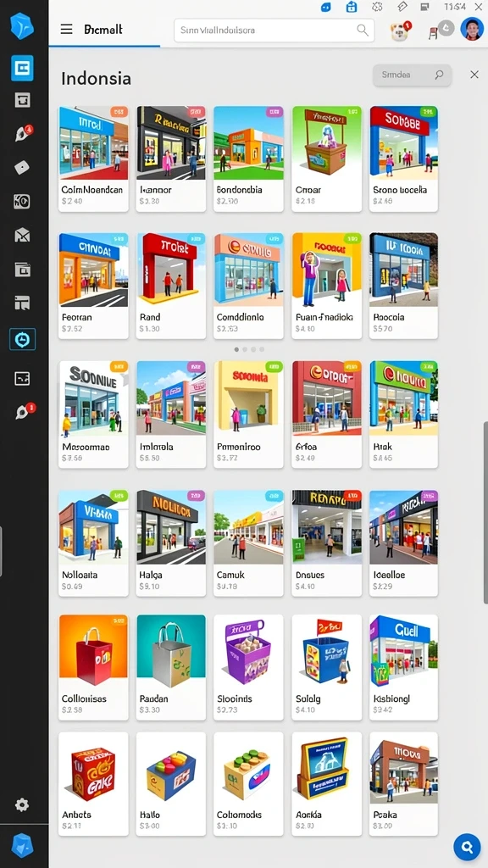Open the Dnsues store card
The width and height of the screenshot is (488, 868).
click(x=326, y=543)
